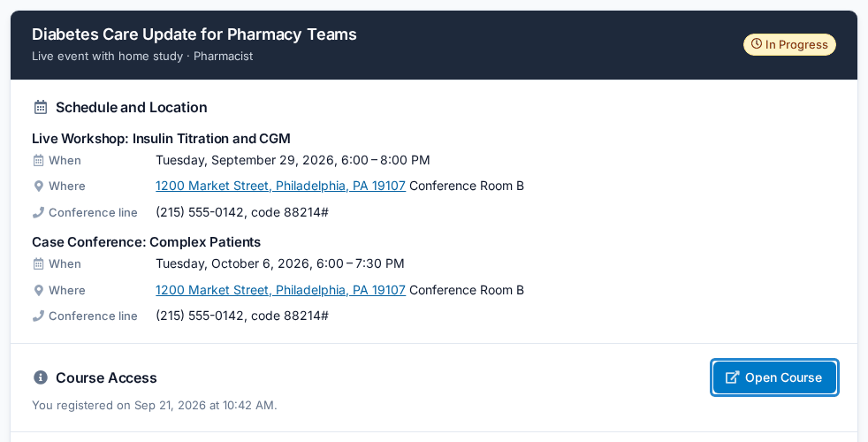868x442 pixels.
Task: Click the Schedule and Location calendar icon
Action: [x=41, y=108]
